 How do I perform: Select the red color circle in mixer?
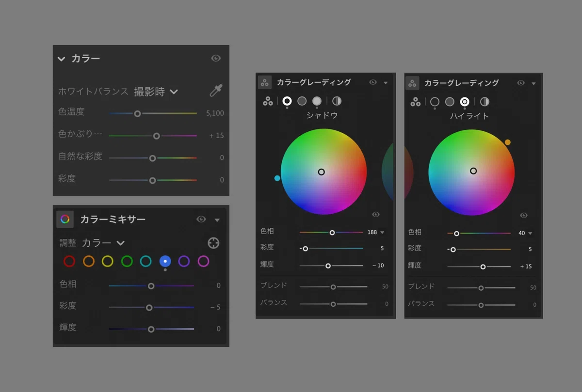(69, 262)
